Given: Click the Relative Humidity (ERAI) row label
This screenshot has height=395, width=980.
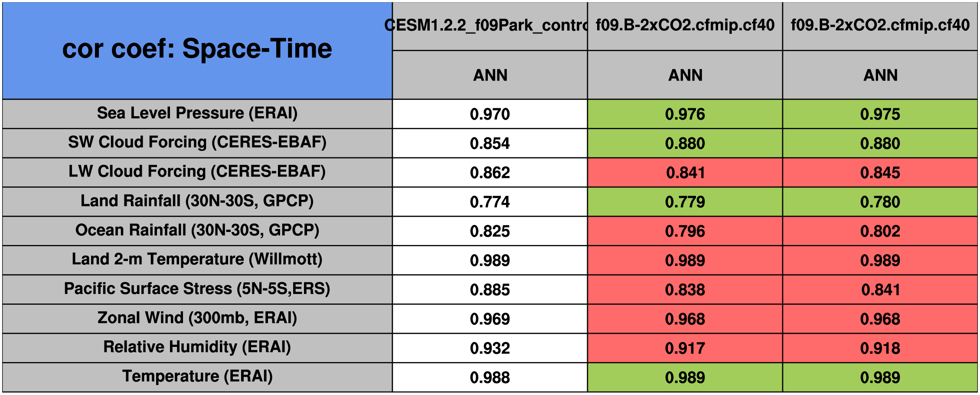Looking at the screenshot, I should click(x=197, y=347).
